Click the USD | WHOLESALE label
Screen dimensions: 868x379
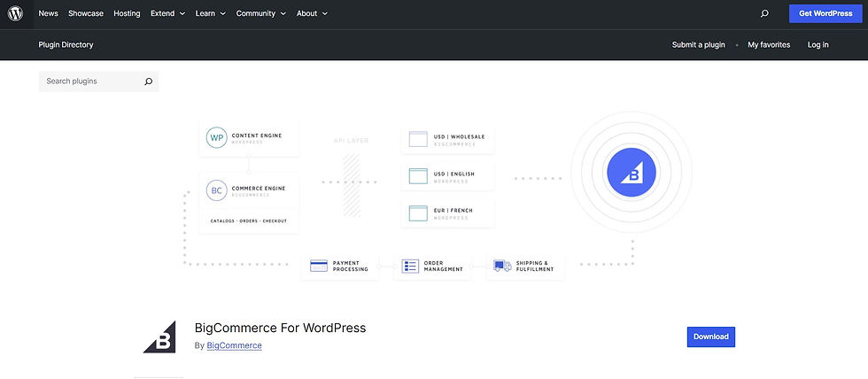click(460, 136)
